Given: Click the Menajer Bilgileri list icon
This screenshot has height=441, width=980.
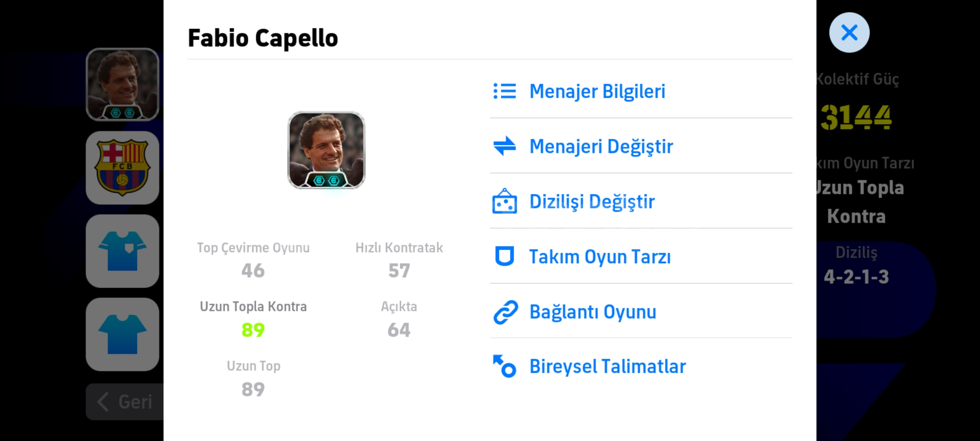Looking at the screenshot, I should 505,91.
